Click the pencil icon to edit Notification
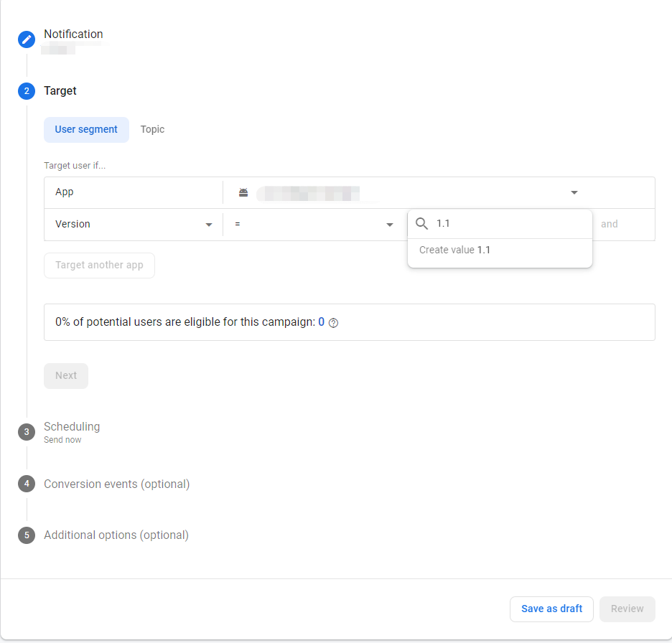 pos(26,39)
